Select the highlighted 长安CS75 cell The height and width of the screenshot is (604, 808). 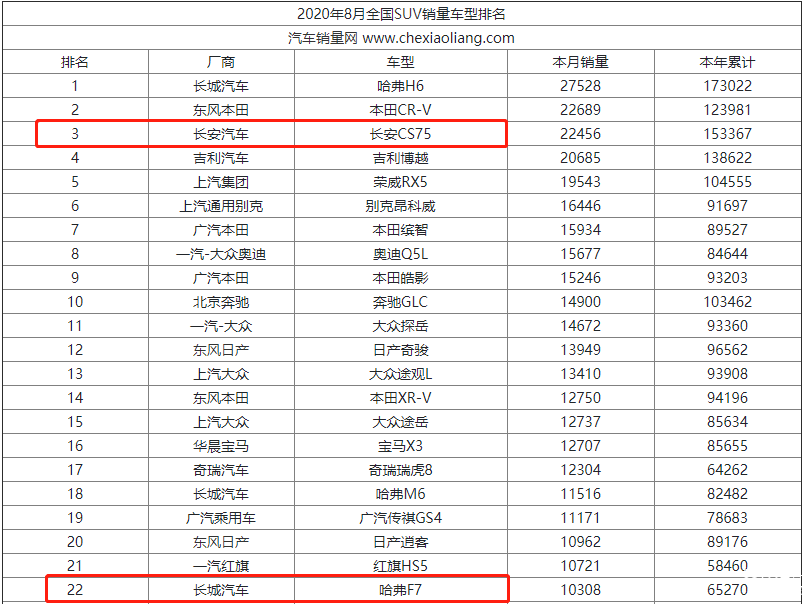point(400,134)
